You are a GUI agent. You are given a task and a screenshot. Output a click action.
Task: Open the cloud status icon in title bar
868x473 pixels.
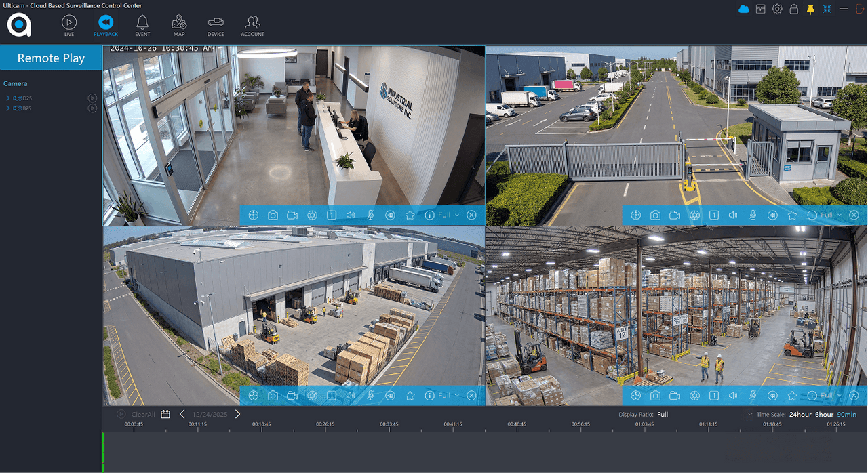coord(744,9)
